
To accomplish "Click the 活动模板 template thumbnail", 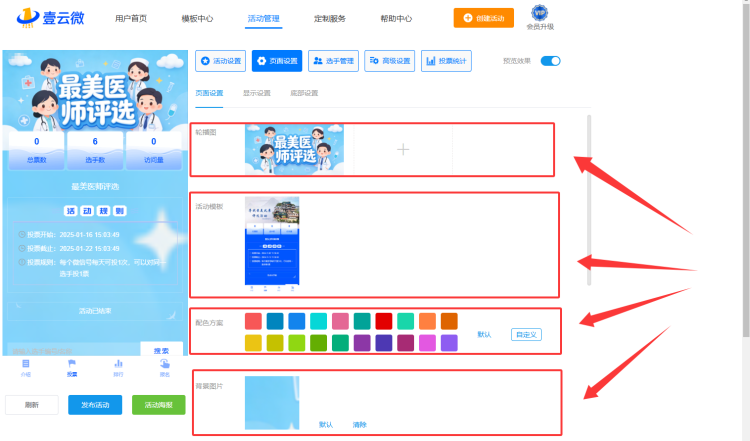I will [272, 244].
